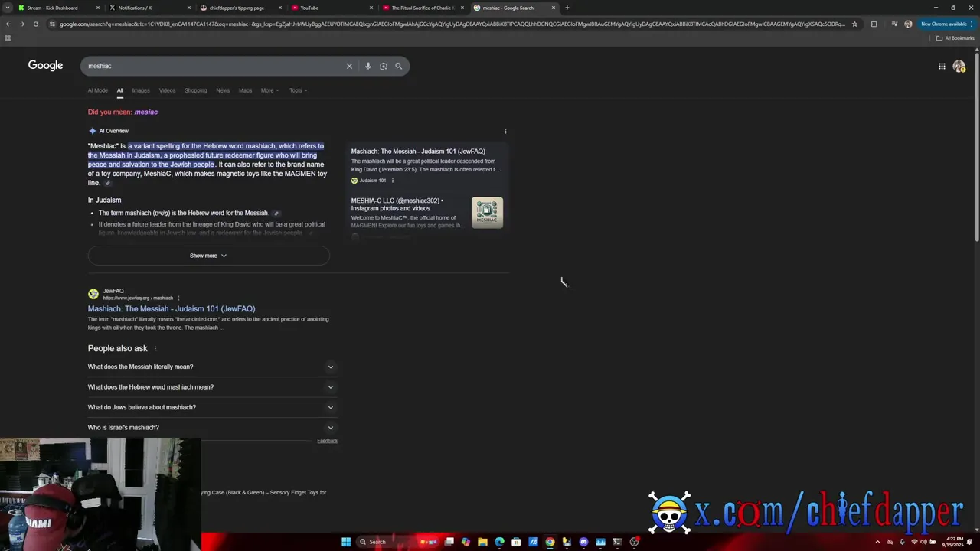The width and height of the screenshot is (980, 551).
Task: Open the Google account profile avatar
Action: (959, 67)
